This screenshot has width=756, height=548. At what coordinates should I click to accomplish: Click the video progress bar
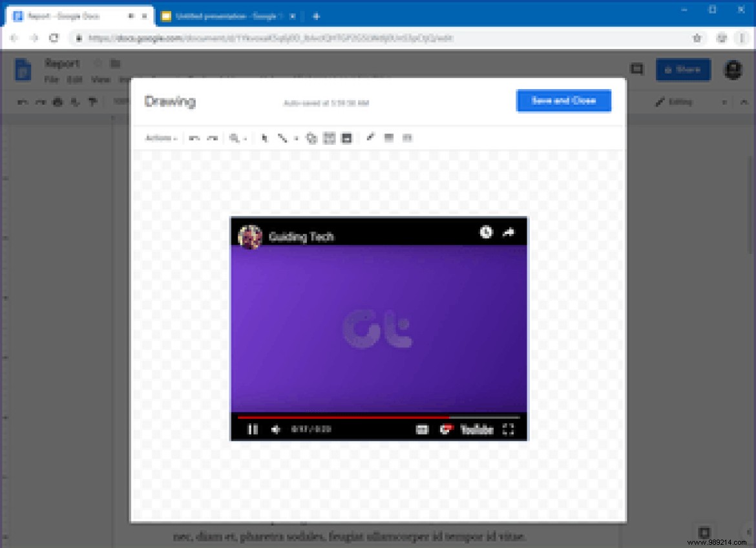tap(378, 418)
